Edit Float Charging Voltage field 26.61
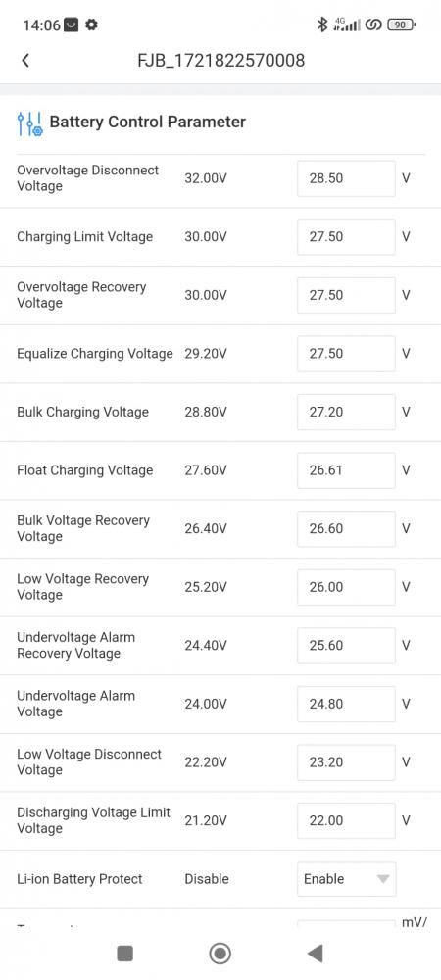Image resolution: width=441 pixels, height=980 pixels. coord(346,470)
